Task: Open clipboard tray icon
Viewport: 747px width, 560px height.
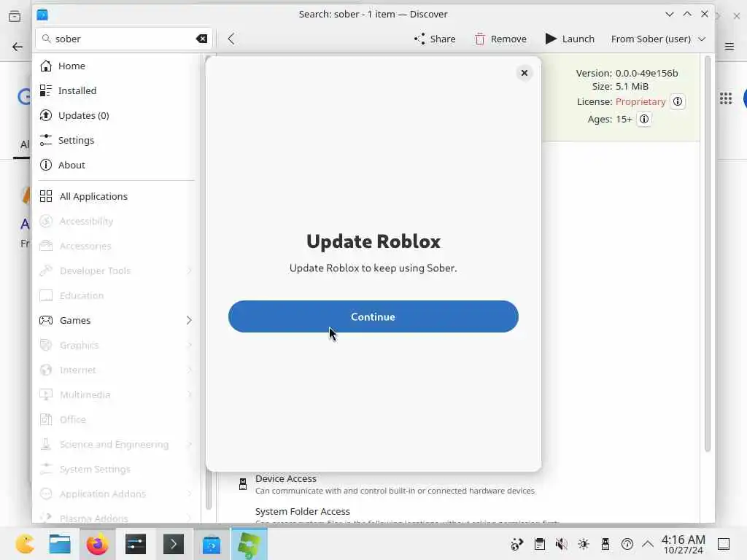Action: tap(539, 544)
